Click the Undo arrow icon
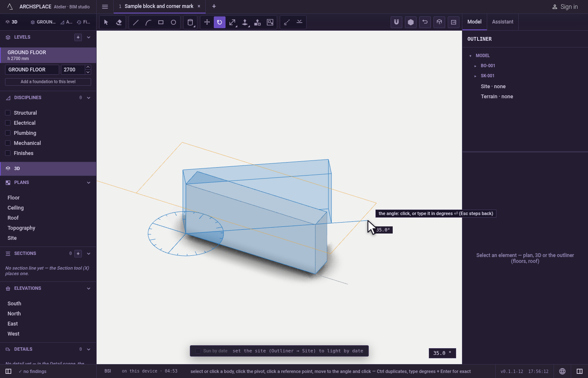 click(x=425, y=22)
